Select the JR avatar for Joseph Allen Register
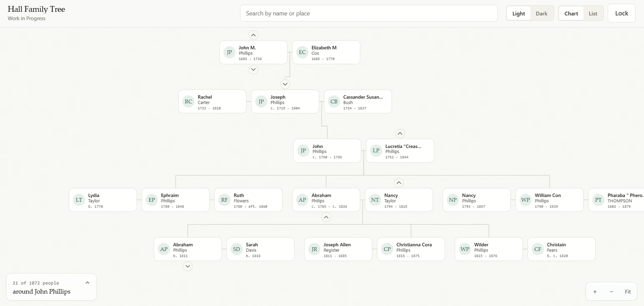Screen dimensions: 644x306 (x=314, y=249)
